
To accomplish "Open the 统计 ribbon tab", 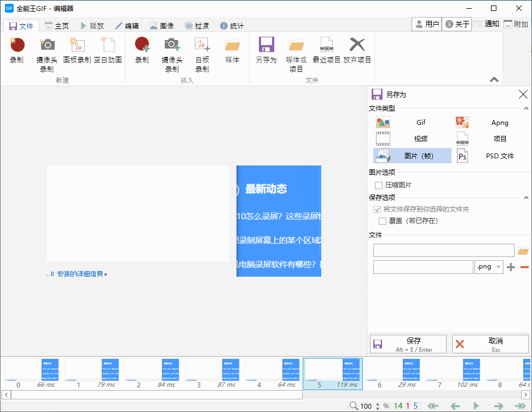I will click(232, 26).
